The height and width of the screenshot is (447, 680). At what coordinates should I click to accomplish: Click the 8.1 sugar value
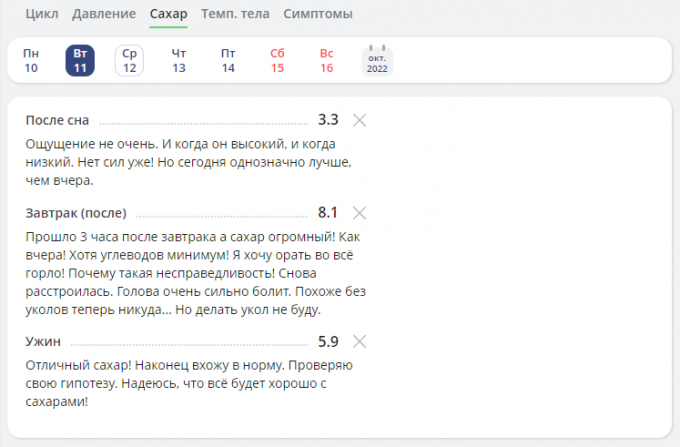[x=327, y=212]
